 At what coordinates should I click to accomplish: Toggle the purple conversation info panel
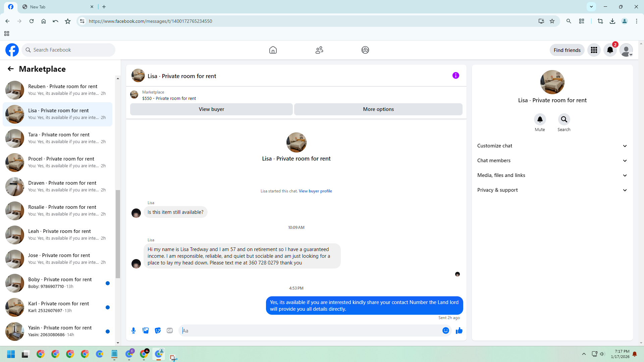(x=455, y=75)
